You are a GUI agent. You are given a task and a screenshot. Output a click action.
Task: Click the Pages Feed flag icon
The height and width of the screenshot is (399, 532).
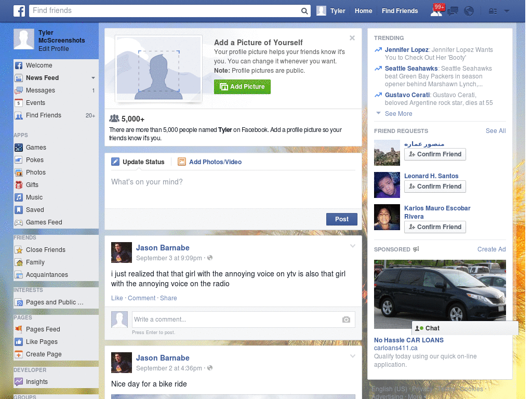19,329
